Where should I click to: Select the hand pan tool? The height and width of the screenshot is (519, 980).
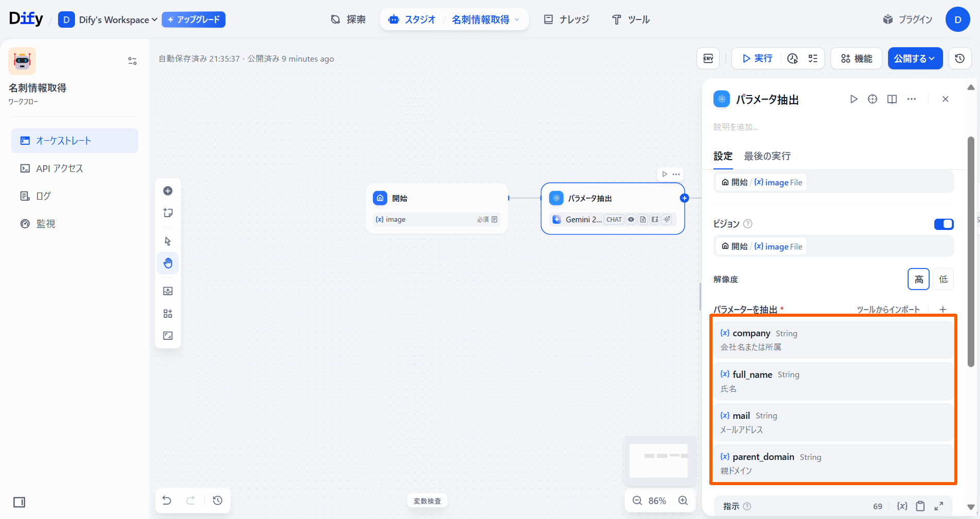pyautogui.click(x=168, y=263)
